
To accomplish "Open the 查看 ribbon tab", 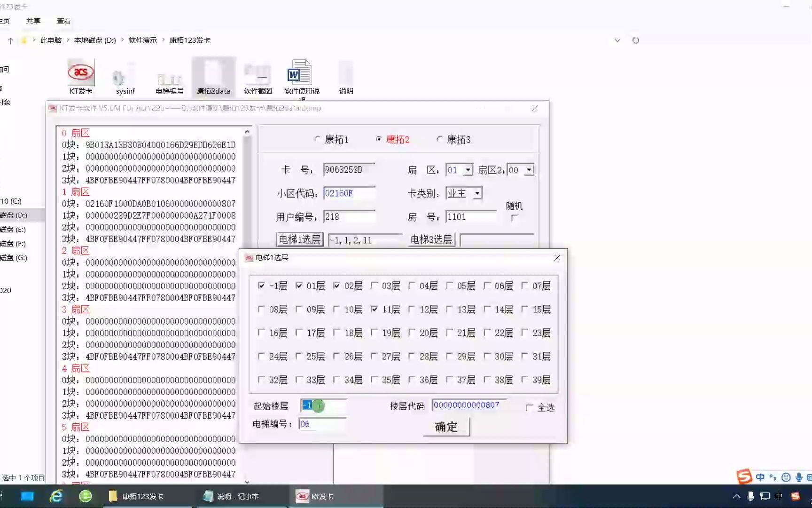I will tap(64, 21).
